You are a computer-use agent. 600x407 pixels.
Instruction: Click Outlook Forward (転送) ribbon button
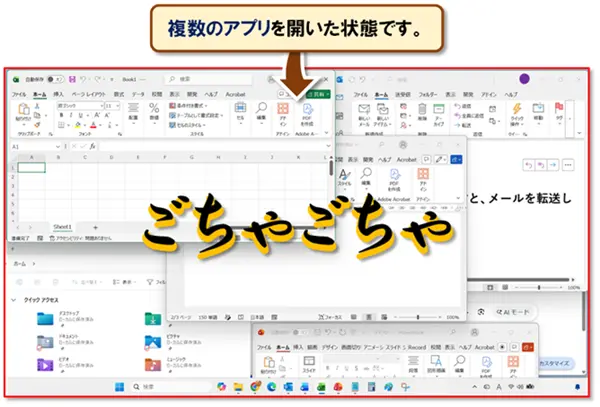(x=463, y=125)
